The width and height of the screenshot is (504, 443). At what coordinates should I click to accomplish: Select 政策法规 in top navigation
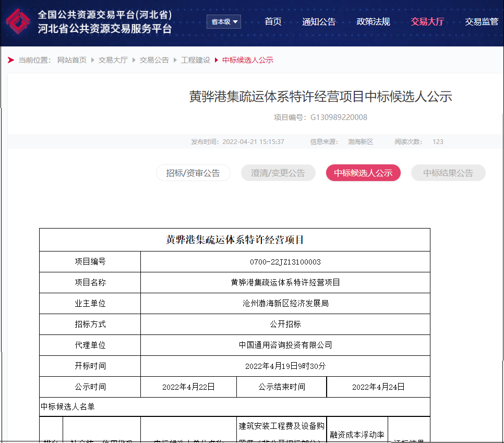[x=373, y=21]
